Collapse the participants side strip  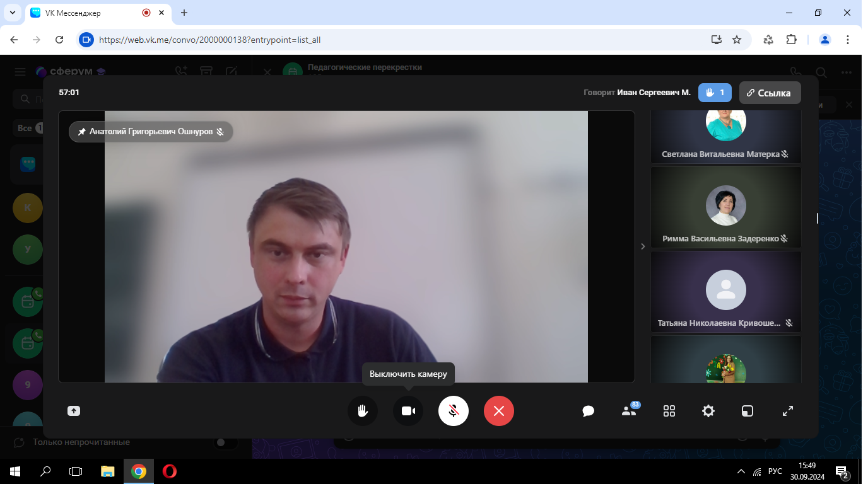[643, 246]
